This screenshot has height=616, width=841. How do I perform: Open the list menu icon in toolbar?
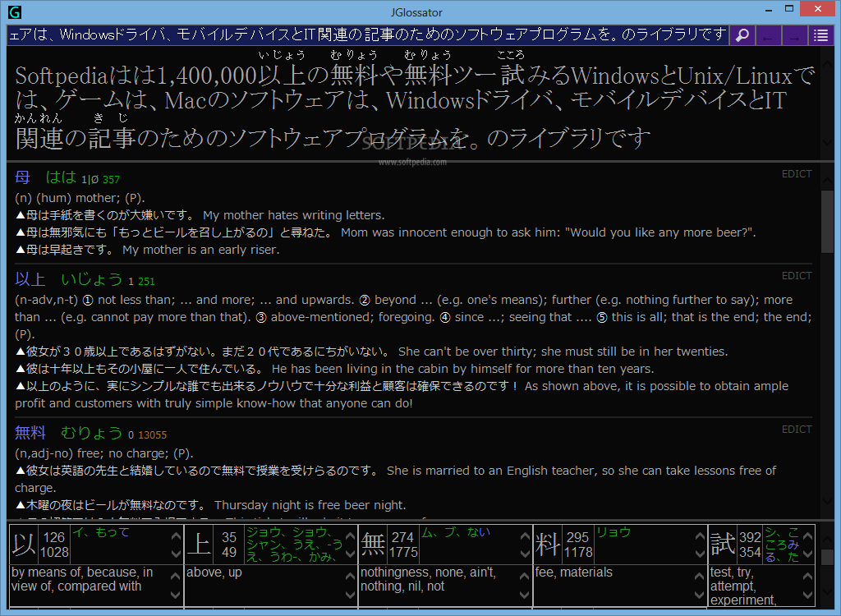(x=820, y=35)
